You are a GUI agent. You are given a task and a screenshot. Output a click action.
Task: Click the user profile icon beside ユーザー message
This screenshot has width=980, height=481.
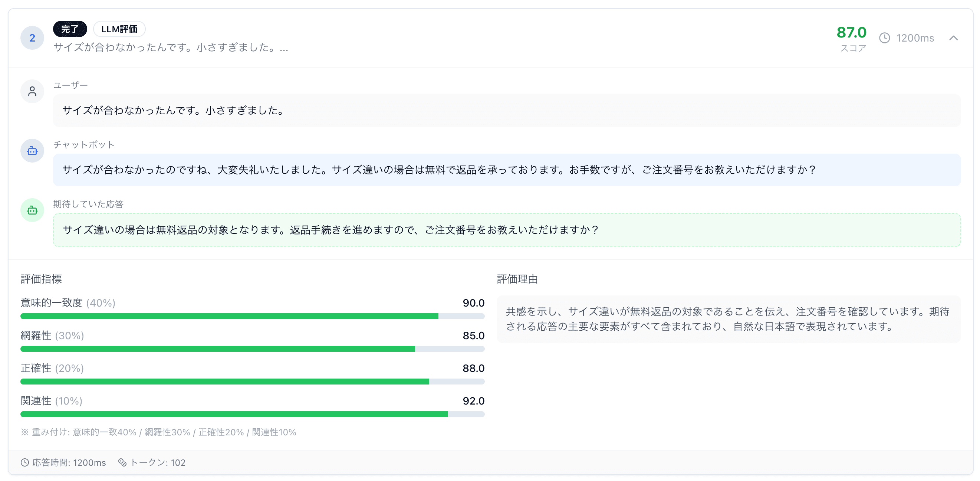[32, 91]
